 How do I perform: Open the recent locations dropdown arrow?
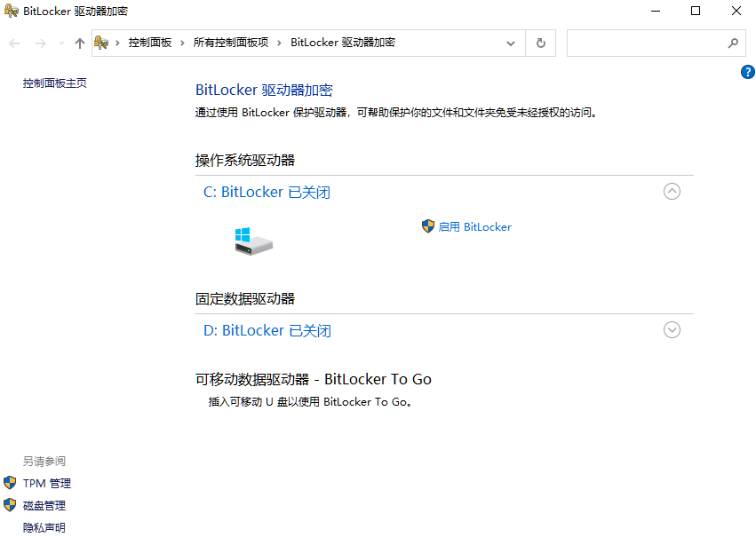pos(61,43)
